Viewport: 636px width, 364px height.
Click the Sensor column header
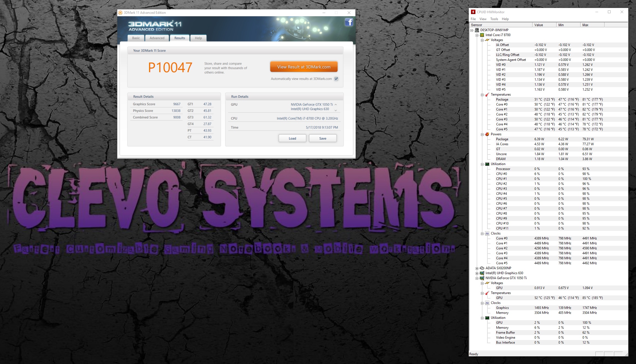click(x=501, y=25)
